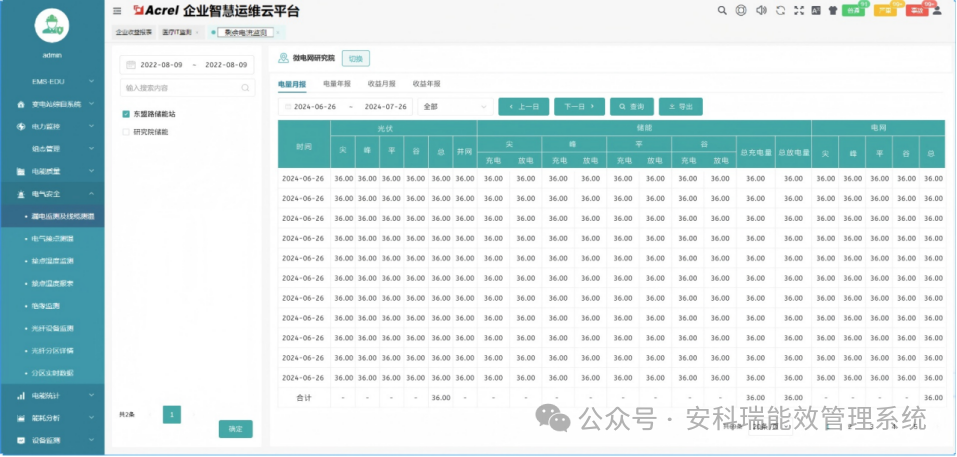
Task: Expand the 电能质量 sidebar menu
Action: tap(52, 171)
